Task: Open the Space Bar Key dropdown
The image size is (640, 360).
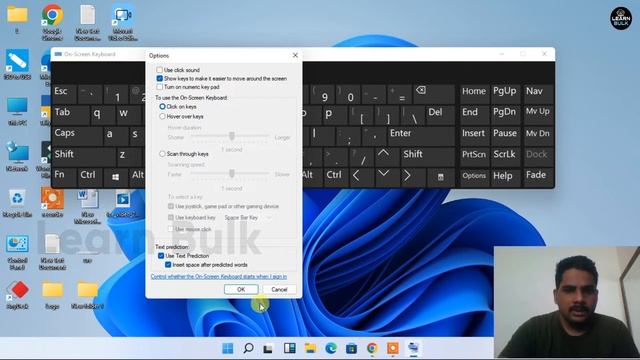Action: [247, 218]
